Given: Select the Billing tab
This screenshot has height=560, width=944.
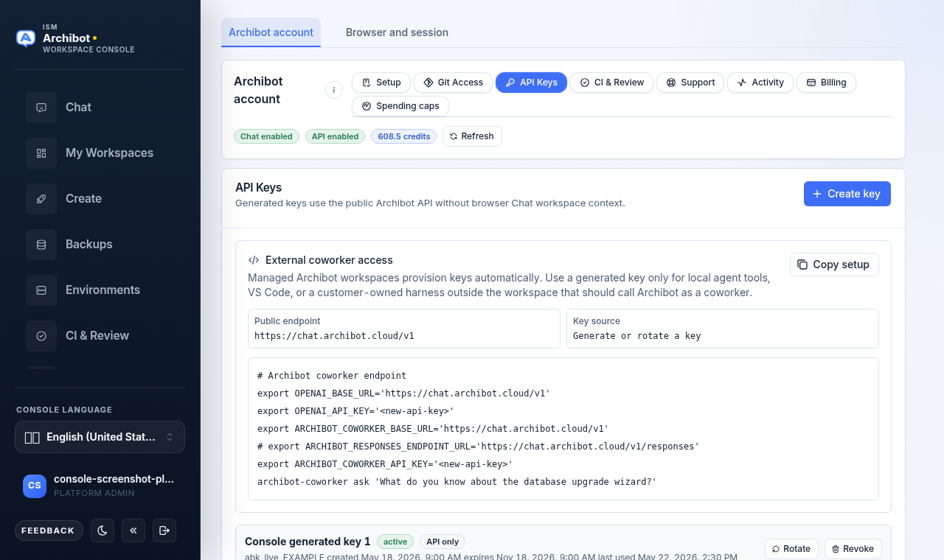Looking at the screenshot, I should click(x=826, y=83).
